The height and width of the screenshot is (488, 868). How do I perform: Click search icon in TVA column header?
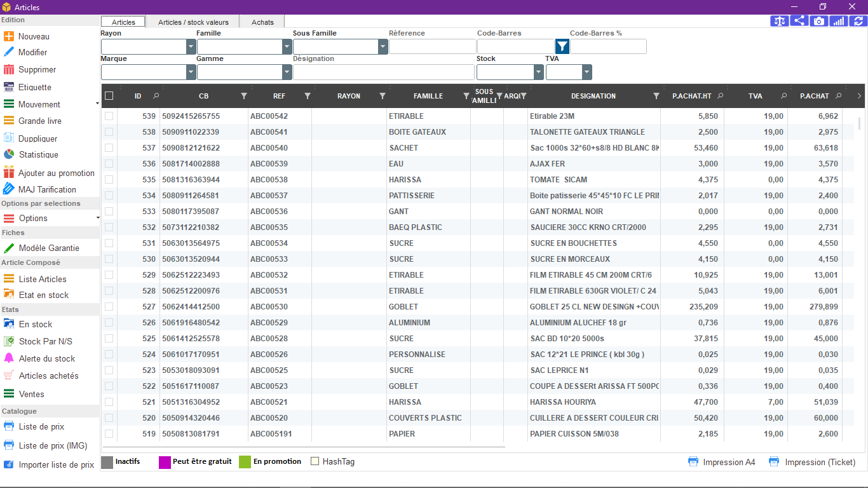pos(783,96)
